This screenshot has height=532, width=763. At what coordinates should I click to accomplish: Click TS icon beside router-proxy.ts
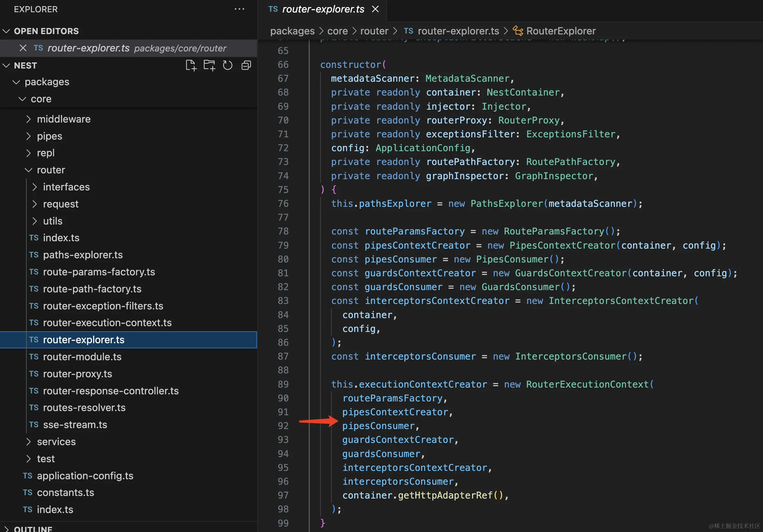(33, 374)
